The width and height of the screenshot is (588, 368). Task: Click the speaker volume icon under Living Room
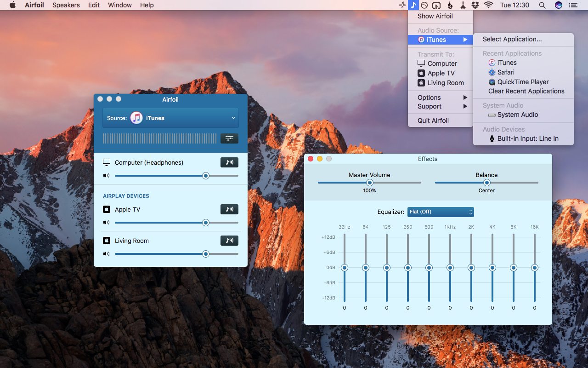coord(107,253)
